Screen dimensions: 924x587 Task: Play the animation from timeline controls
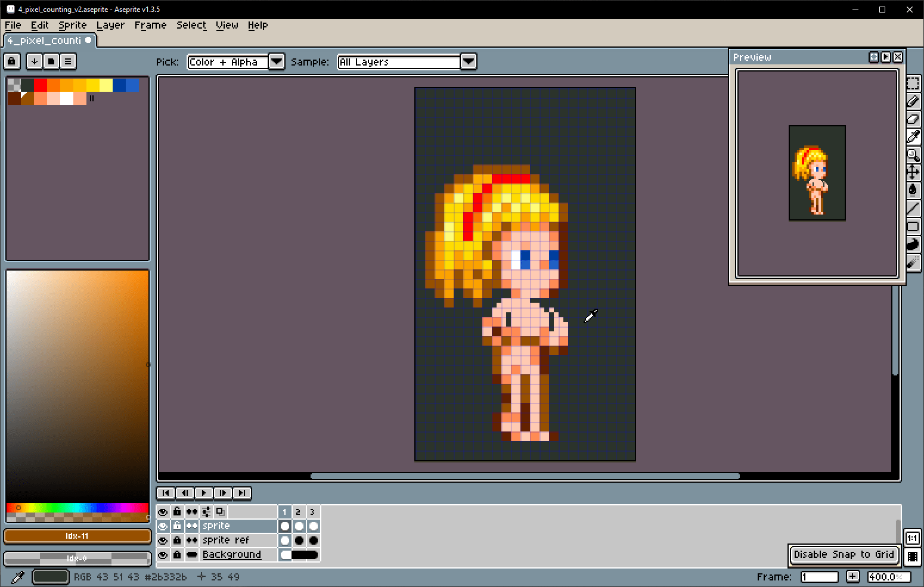(x=204, y=493)
